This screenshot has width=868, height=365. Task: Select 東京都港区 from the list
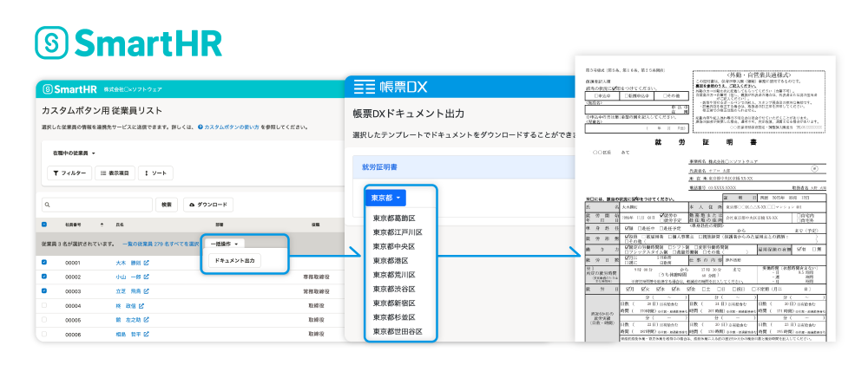point(391,260)
